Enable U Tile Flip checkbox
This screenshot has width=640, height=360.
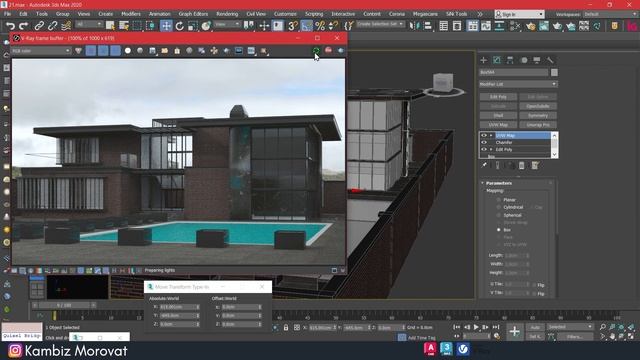(x=534, y=284)
